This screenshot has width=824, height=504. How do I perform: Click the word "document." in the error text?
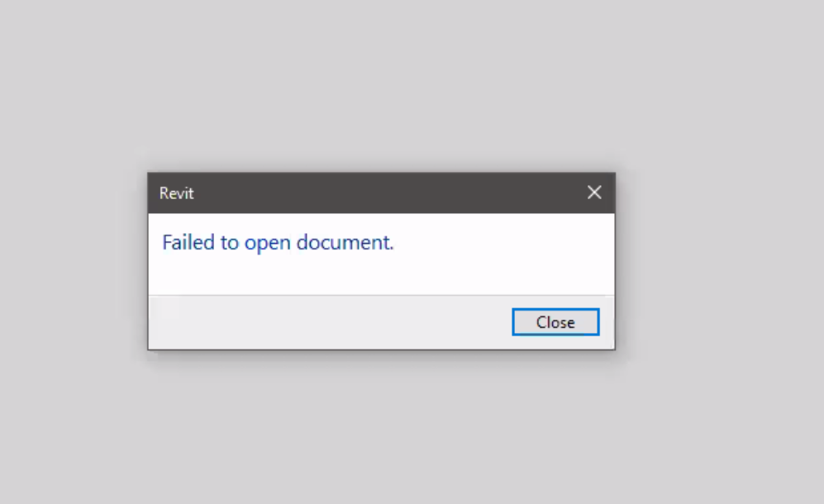[345, 242]
